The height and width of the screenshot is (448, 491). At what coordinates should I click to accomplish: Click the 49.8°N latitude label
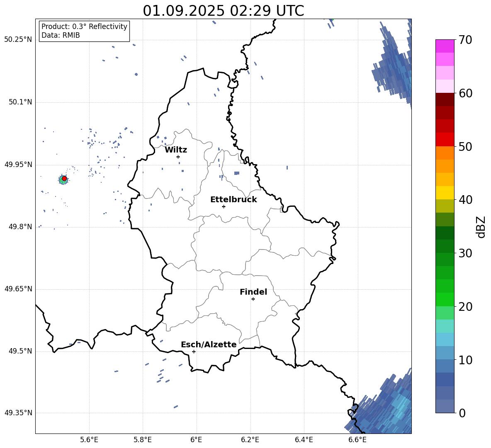(x=20, y=227)
